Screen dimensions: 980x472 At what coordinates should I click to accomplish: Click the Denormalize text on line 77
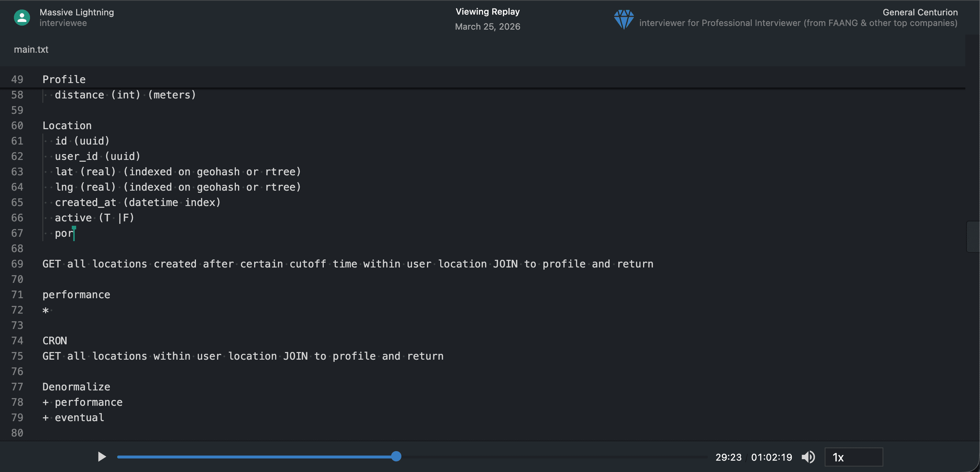tap(76, 387)
